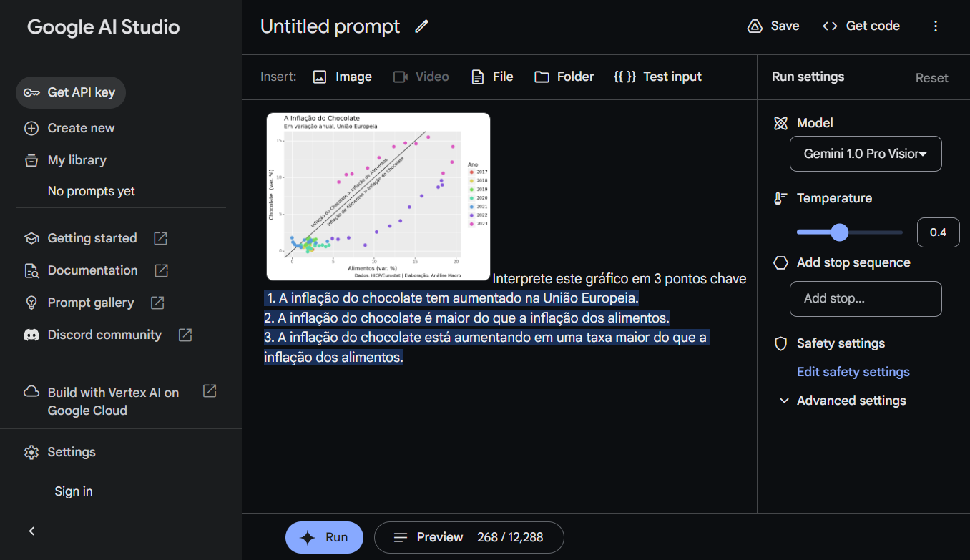Open the Prompt gallery link
This screenshot has height=560, width=970.
point(91,303)
